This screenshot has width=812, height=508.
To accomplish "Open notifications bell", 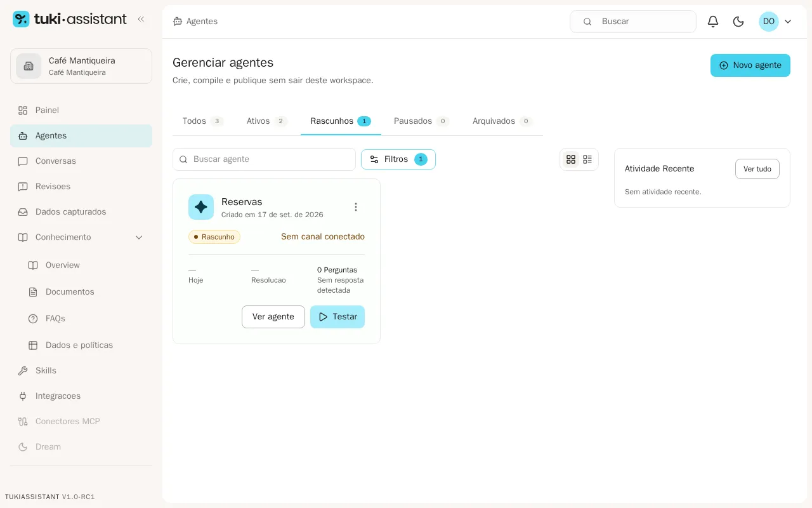I will pos(713,22).
